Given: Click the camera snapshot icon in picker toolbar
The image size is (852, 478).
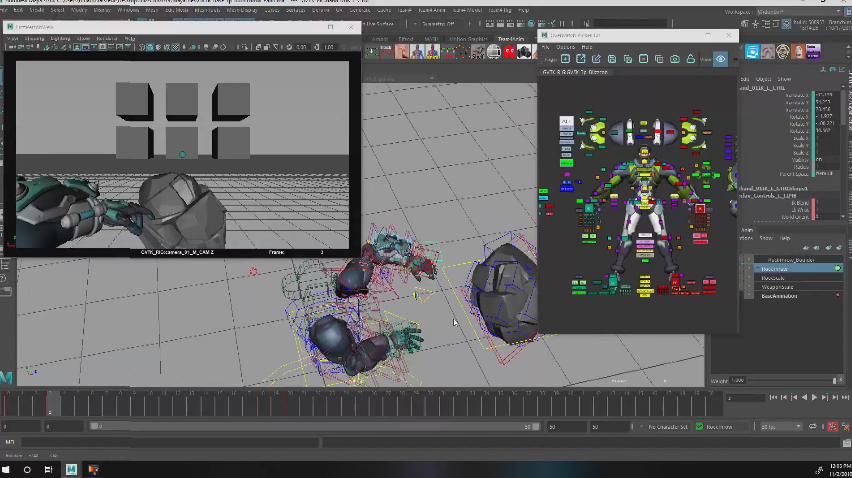Looking at the screenshot, I should click(x=674, y=59).
